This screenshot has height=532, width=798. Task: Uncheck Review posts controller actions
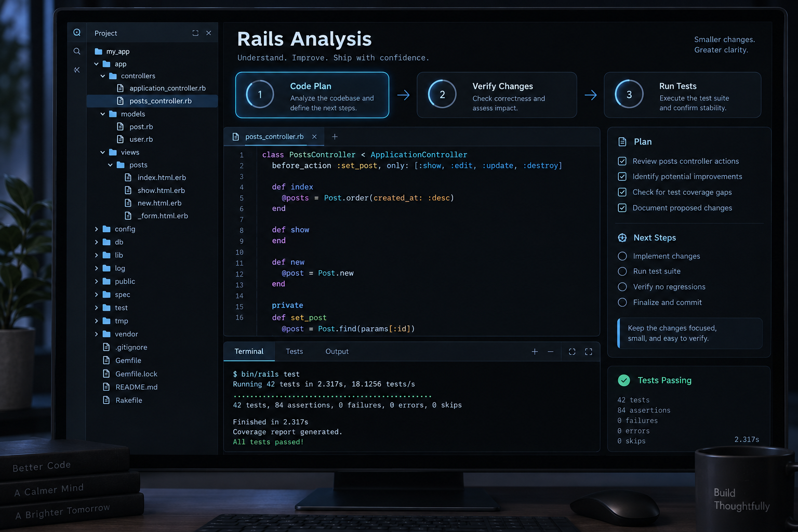622,161
